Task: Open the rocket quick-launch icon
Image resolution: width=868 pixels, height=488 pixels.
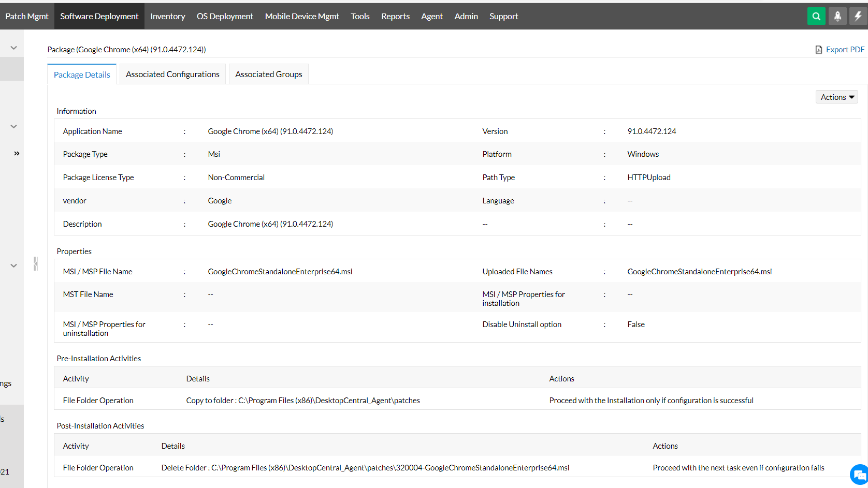Action: pyautogui.click(x=837, y=16)
